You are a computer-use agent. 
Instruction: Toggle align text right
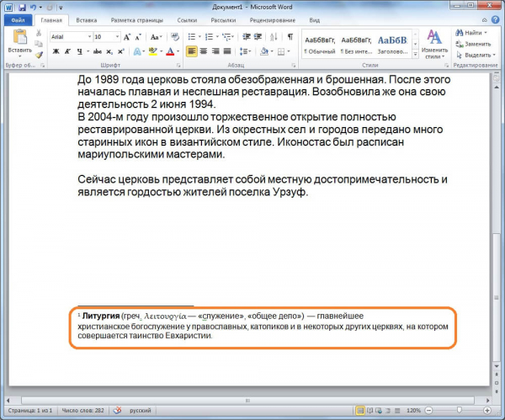coord(215,51)
